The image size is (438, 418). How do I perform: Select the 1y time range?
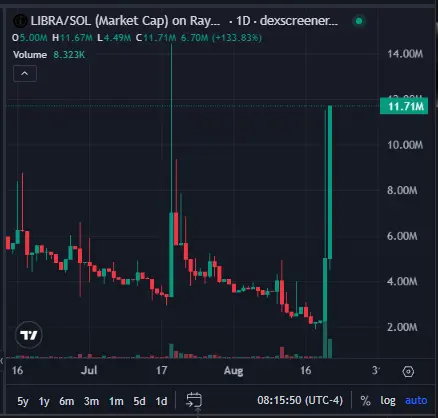coord(44,401)
